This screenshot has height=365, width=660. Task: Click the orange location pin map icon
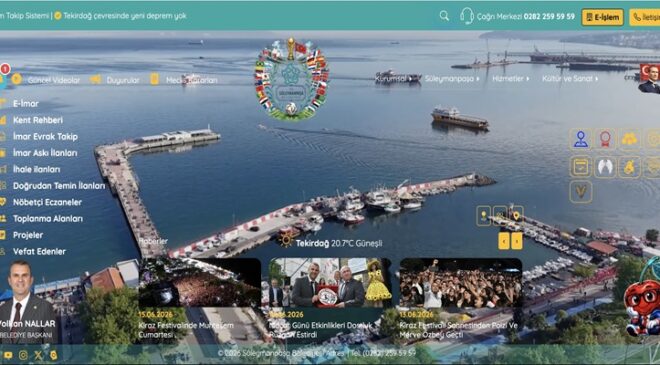pyautogui.click(x=516, y=216)
